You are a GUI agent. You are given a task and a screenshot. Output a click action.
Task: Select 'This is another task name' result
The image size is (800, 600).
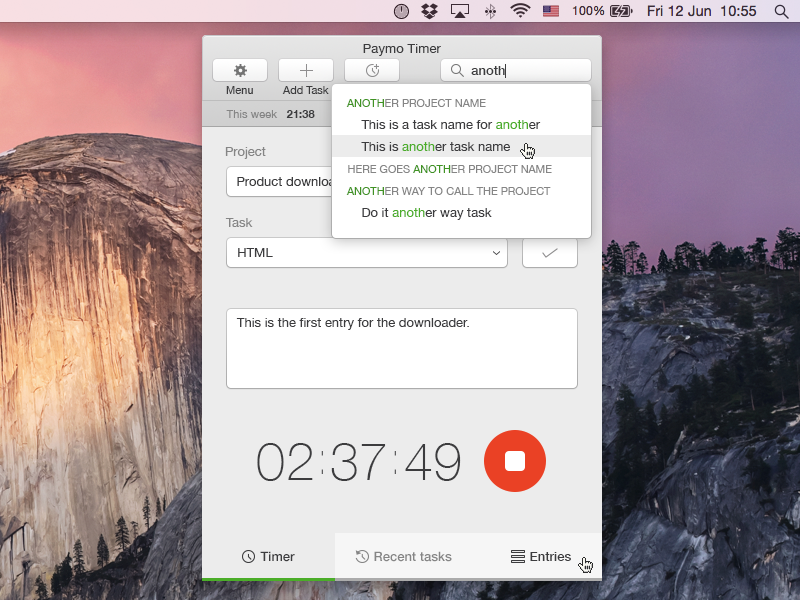tap(461, 146)
